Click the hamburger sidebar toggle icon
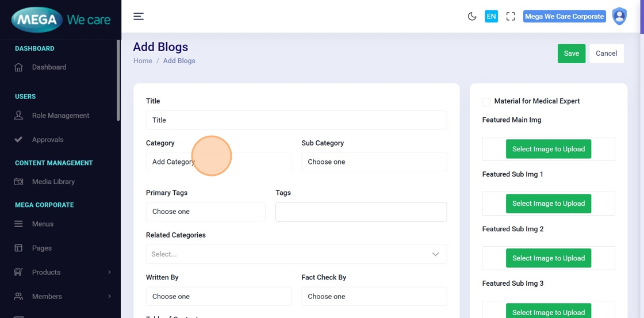 tap(139, 16)
